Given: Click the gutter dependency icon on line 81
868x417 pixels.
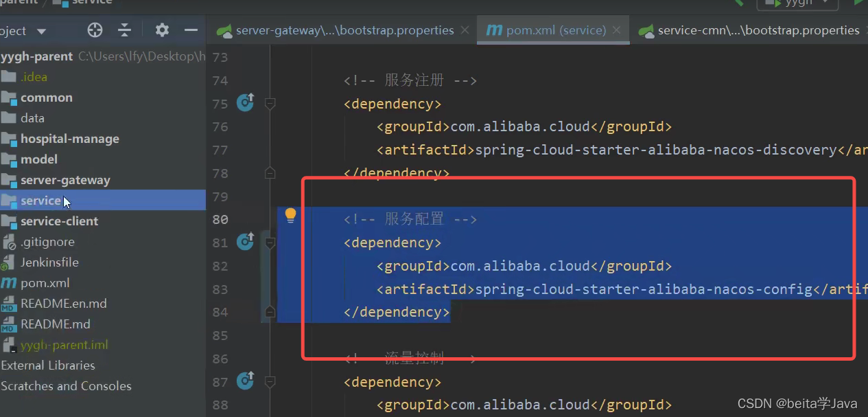Looking at the screenshot, I should pos(246,242).
